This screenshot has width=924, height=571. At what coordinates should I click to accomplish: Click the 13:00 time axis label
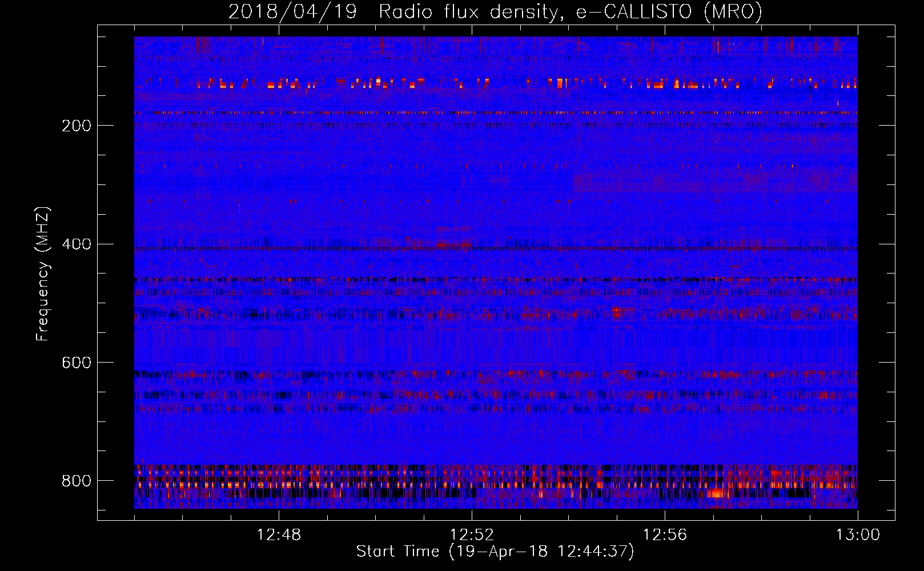pos(858,535)
